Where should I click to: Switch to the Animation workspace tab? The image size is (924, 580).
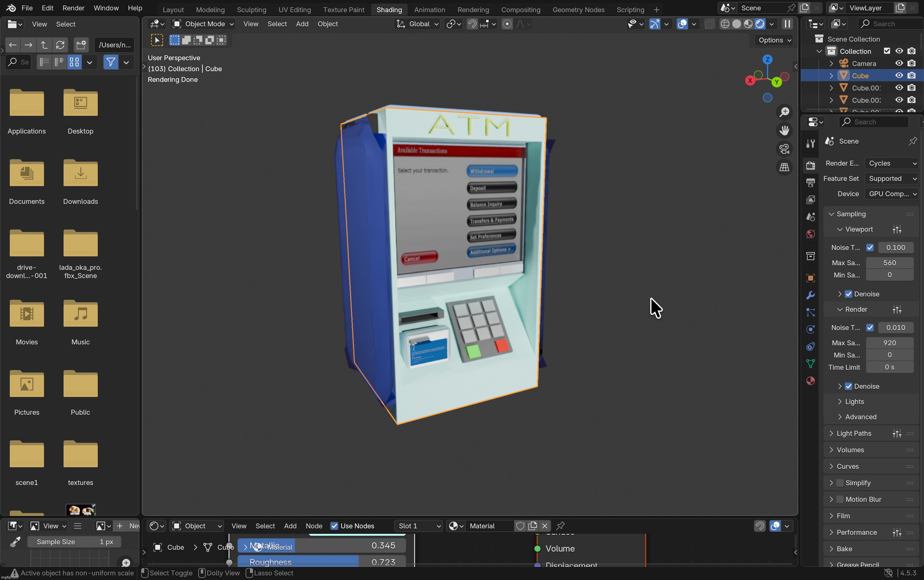coord(430,9)
